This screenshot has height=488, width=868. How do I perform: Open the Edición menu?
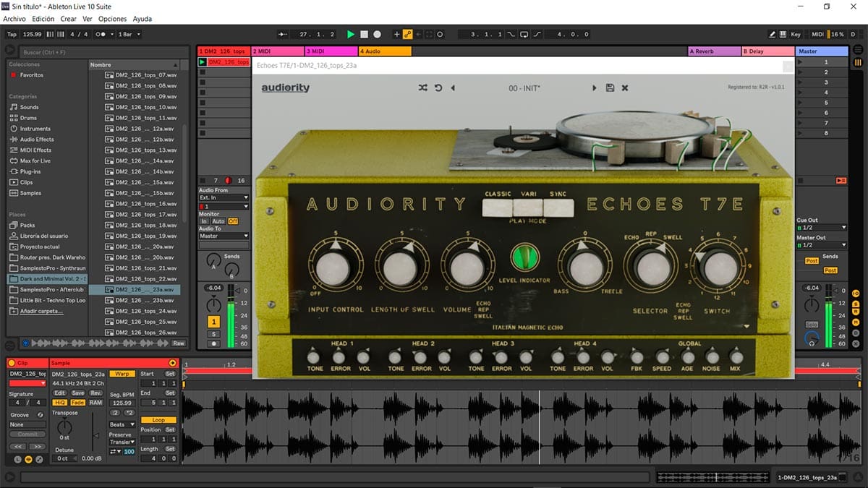[x=43, y=19]
